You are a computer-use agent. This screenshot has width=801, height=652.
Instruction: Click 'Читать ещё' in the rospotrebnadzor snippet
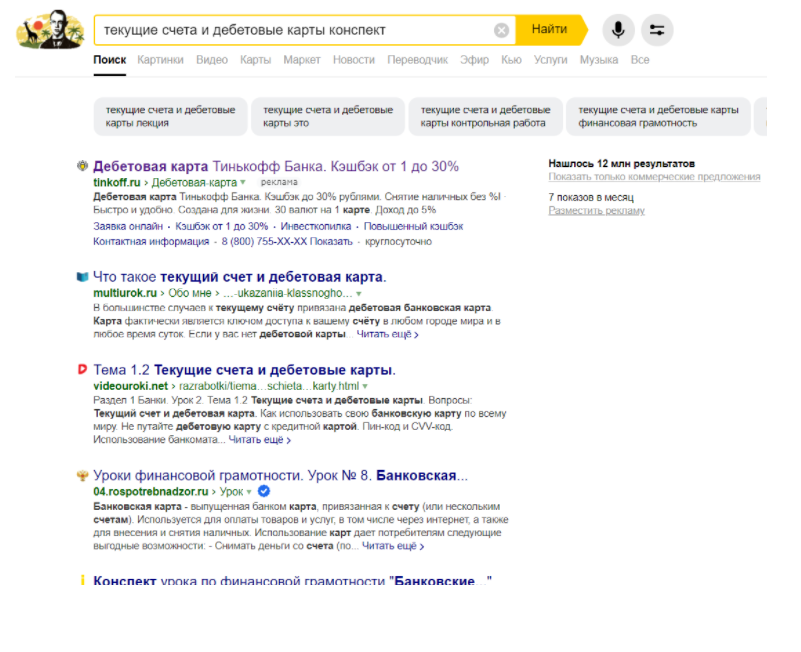point(393,546)
